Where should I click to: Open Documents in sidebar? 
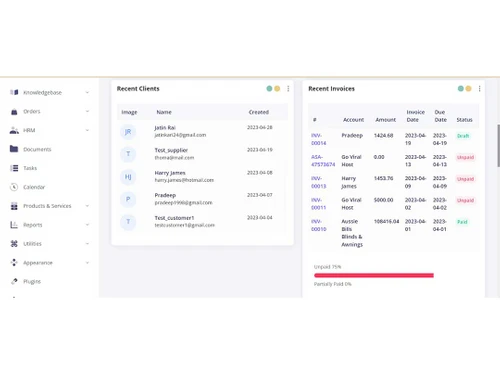37,149
